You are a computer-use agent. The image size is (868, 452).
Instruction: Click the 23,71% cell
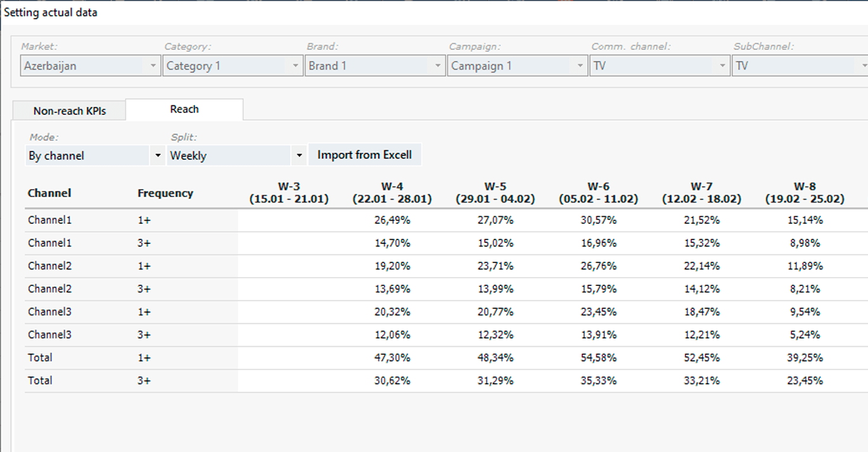[x=495, y=266]
